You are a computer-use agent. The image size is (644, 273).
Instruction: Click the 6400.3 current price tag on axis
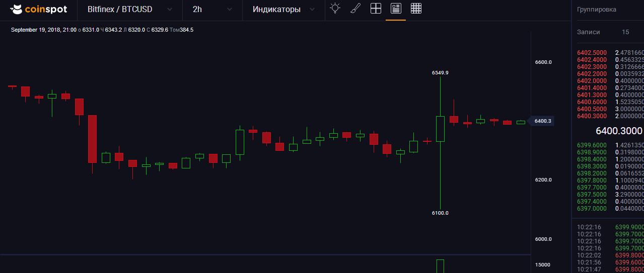pyautogui.click(x=542, y=121)
